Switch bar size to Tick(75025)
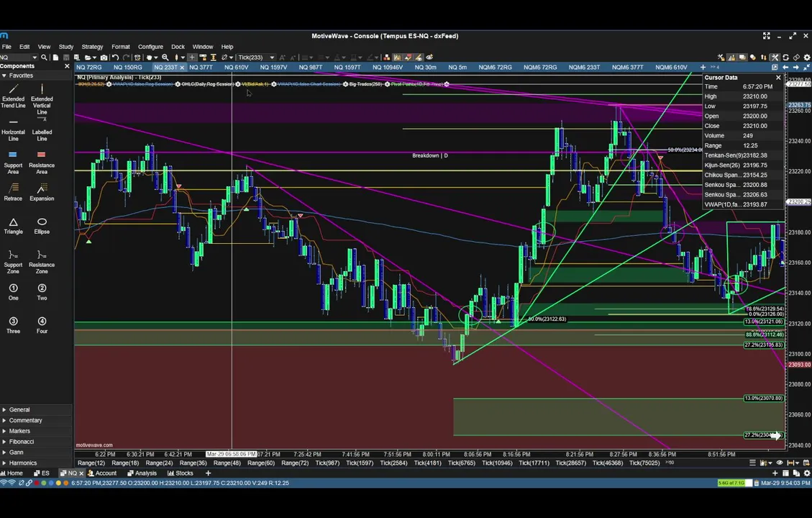812x518 pixels. [x=644, y=463]
